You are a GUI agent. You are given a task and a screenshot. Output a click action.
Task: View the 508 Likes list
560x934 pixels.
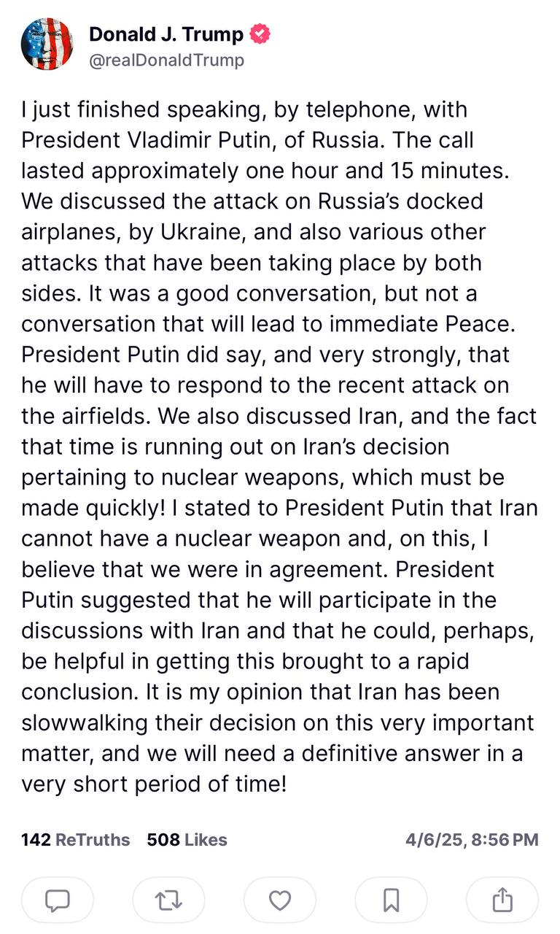pos(187,840)
